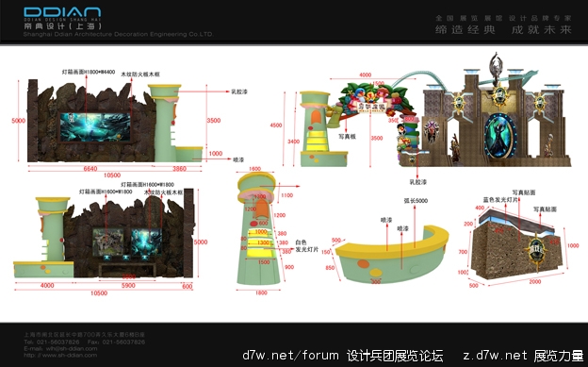The image size is (588, 367).
Task: Click the d7w.net/forum link text
Action: click(290, 355)
